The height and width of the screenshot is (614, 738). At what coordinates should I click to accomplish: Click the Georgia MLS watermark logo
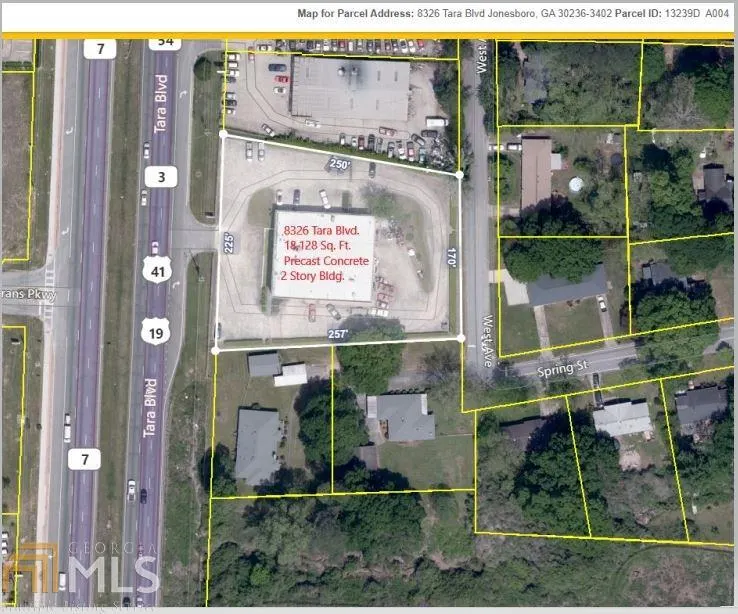coord(80,572)
